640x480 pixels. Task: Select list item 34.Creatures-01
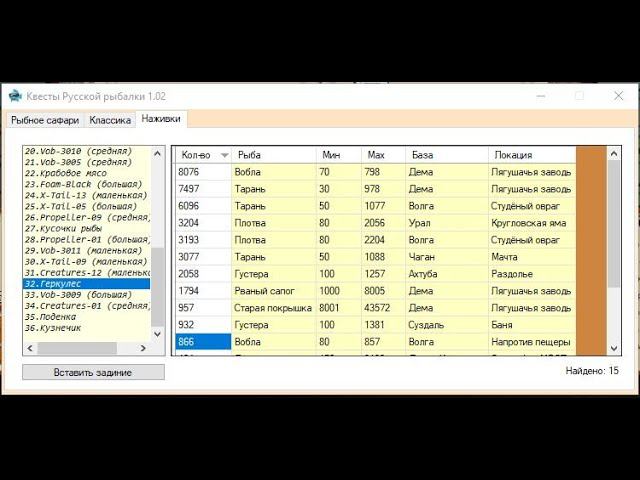coord(87,305)
